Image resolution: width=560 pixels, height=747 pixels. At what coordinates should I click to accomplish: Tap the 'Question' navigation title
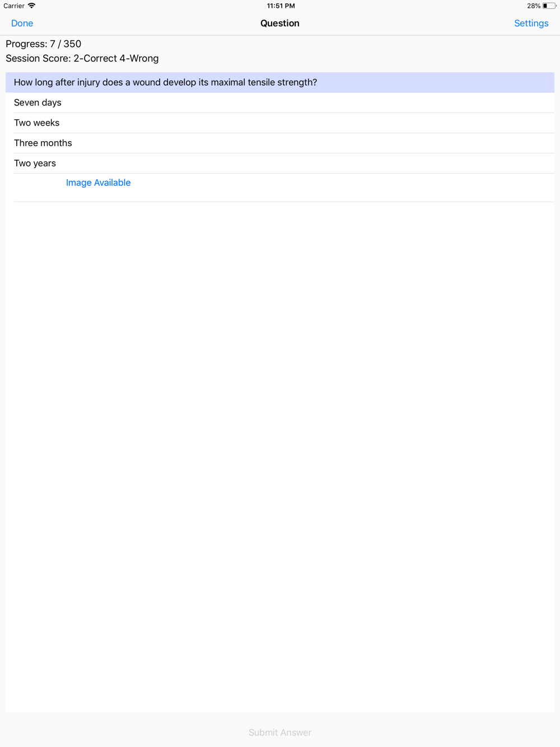pyautogui.click(x=280, y=23)
